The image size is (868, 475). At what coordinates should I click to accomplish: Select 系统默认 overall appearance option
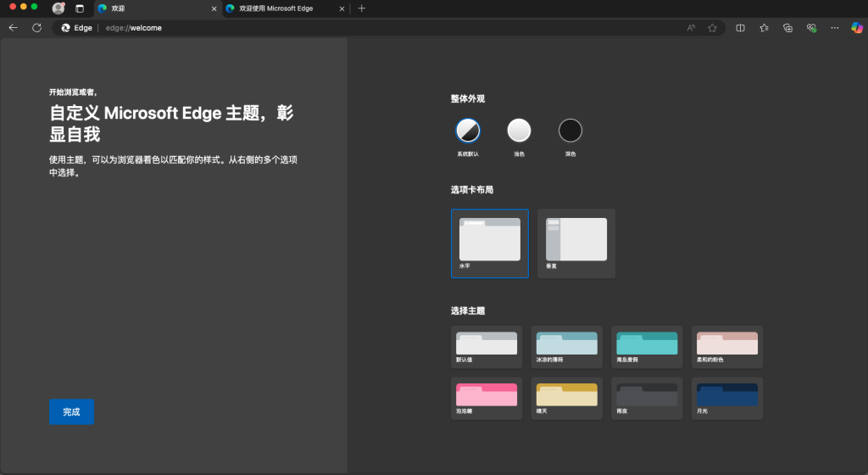[x=468, y=131]
